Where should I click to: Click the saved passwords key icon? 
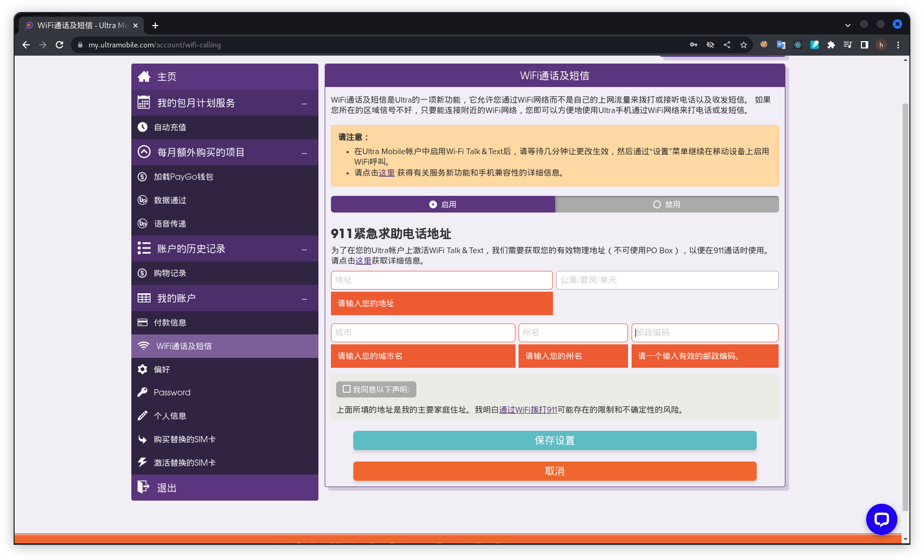[694, 45]
